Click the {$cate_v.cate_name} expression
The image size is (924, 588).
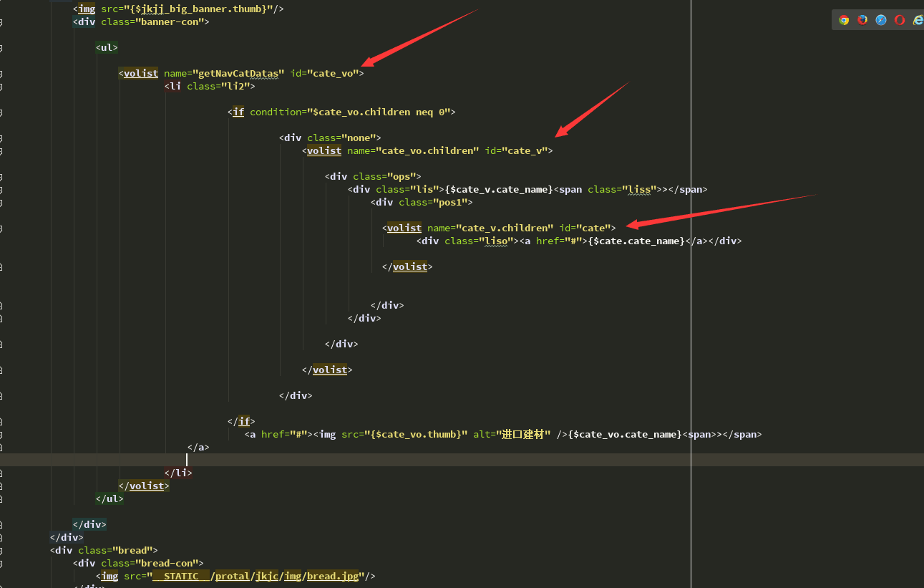pyautogui.click(x=499, y=189)
